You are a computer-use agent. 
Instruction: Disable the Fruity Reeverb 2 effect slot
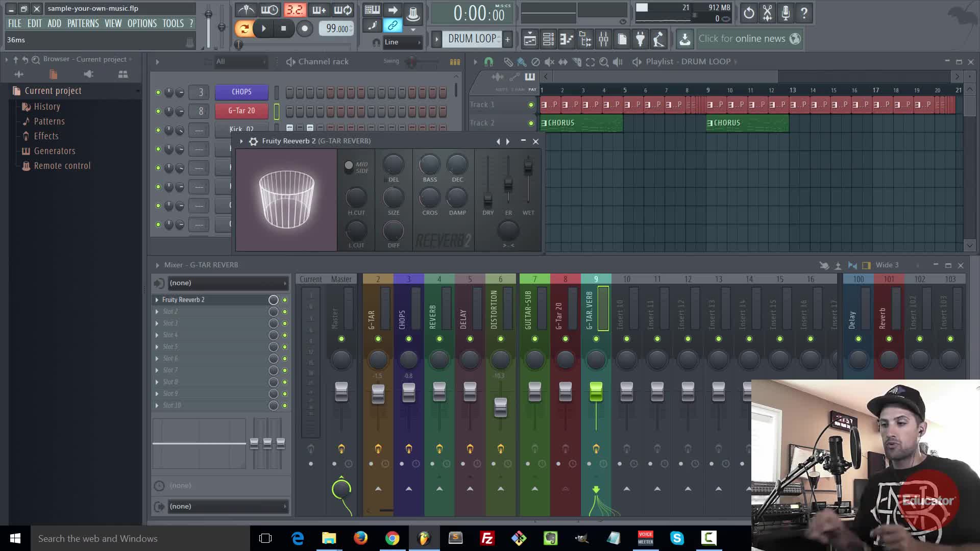285,300
